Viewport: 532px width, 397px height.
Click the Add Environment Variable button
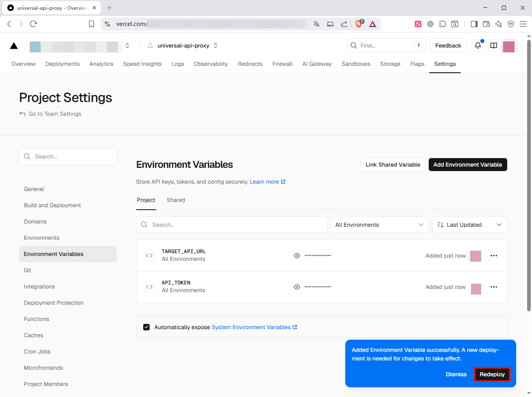click(x=467, y=165)
